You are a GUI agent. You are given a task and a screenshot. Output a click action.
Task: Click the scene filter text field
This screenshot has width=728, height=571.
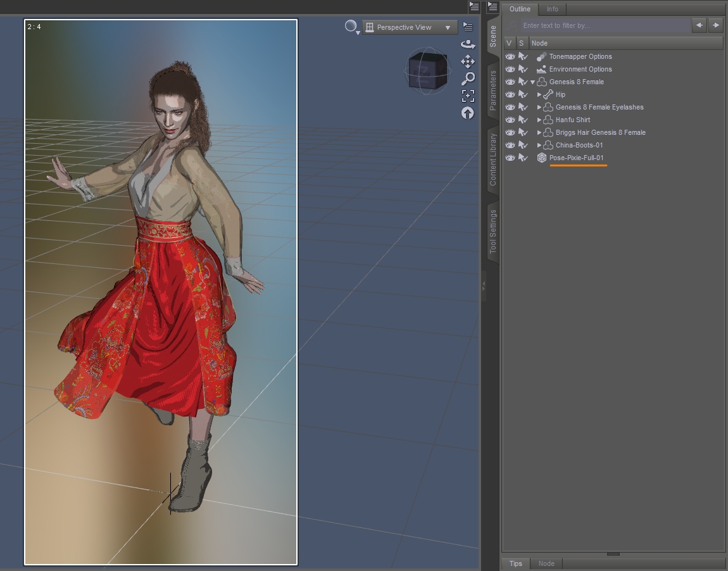tap(605, 25)
